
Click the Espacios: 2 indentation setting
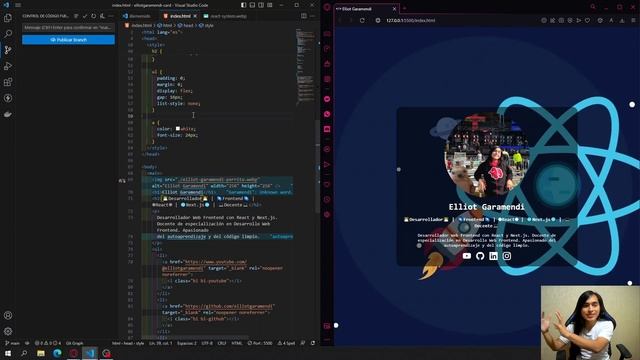(187, 343)
